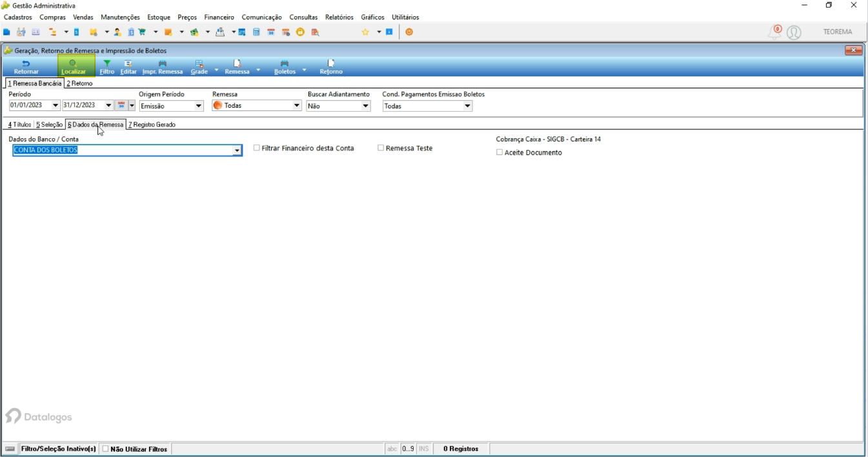The image size is (868, 457).
Task: Click the user avatar icon next to TEOREMA
Action: (794, 32)
